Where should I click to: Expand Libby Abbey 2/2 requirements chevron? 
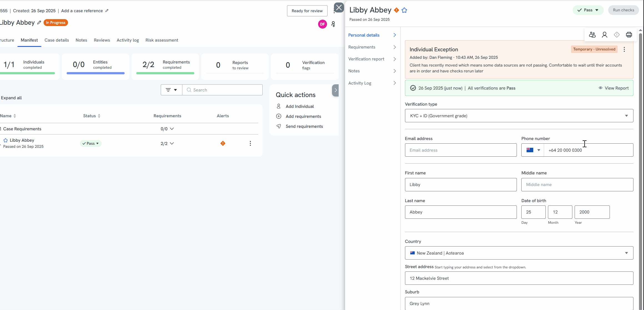click(x=172, y=143)
